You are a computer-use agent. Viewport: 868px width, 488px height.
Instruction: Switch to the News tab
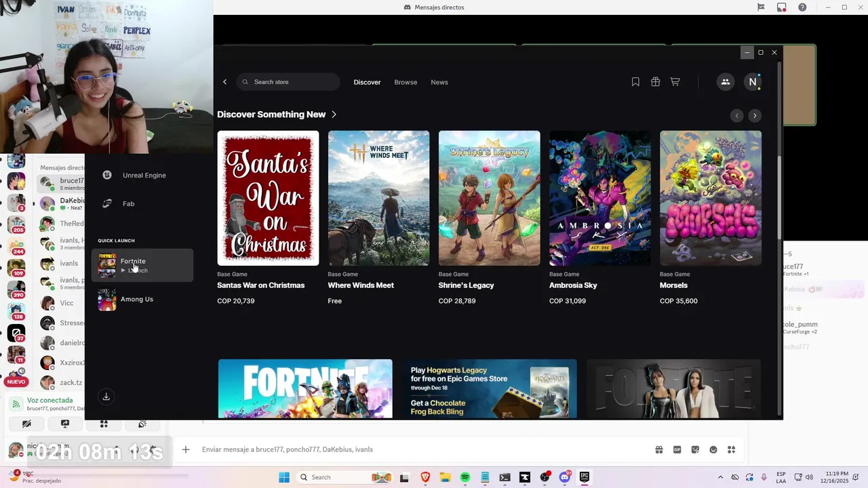(x=439, y=82)
